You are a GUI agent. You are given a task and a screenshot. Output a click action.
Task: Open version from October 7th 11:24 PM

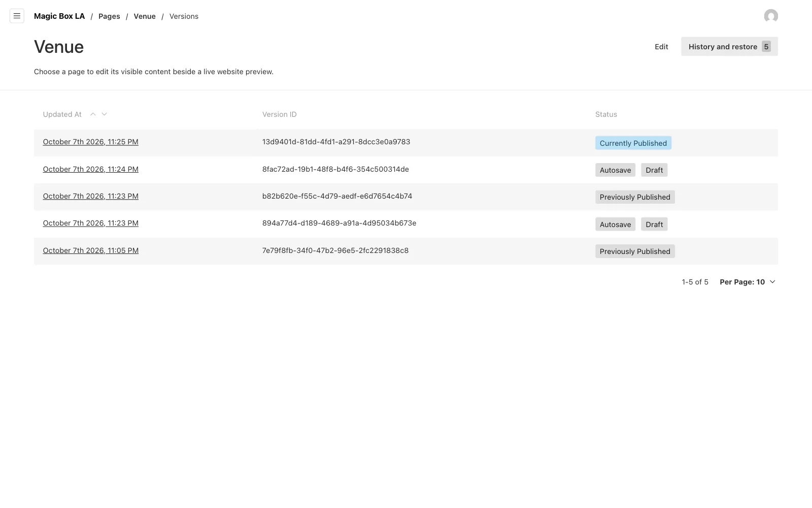tap(91, 169)
